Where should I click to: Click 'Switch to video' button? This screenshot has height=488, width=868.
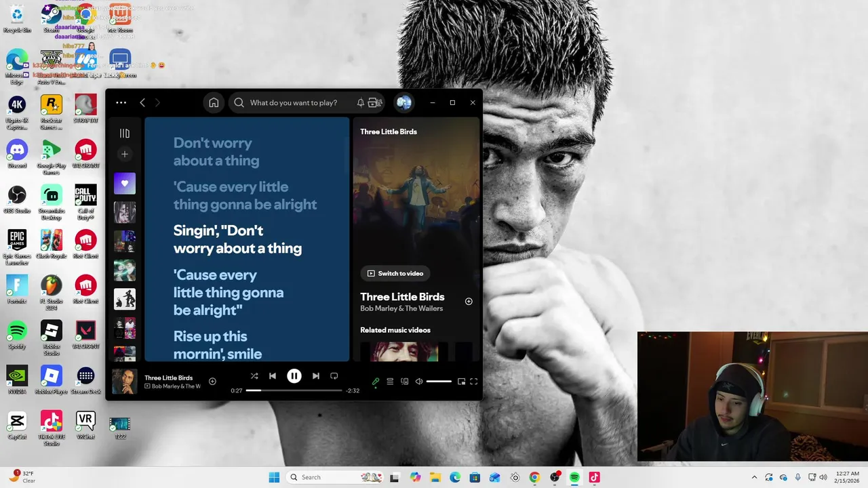point(395,273)
